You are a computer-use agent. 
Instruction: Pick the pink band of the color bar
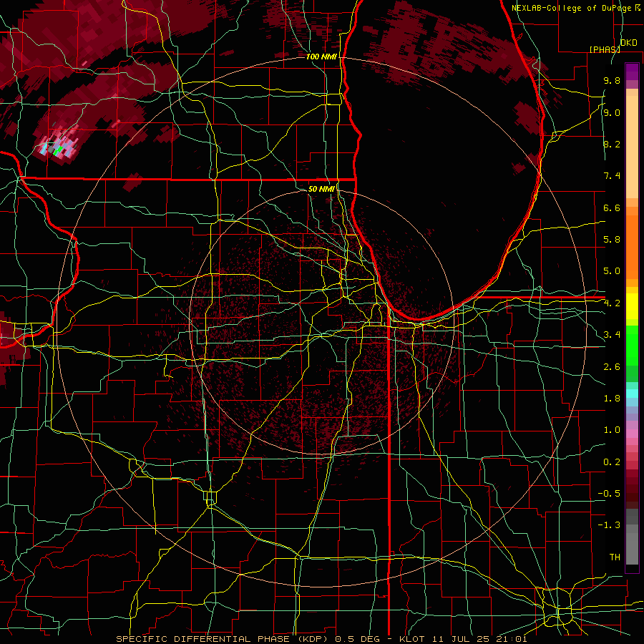tap(632, 434)
